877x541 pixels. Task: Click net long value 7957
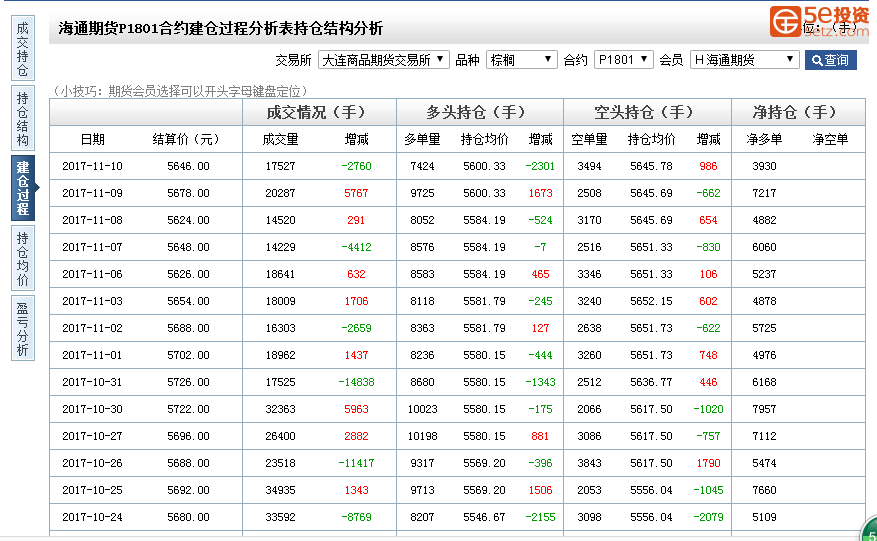tap(765, 409)
